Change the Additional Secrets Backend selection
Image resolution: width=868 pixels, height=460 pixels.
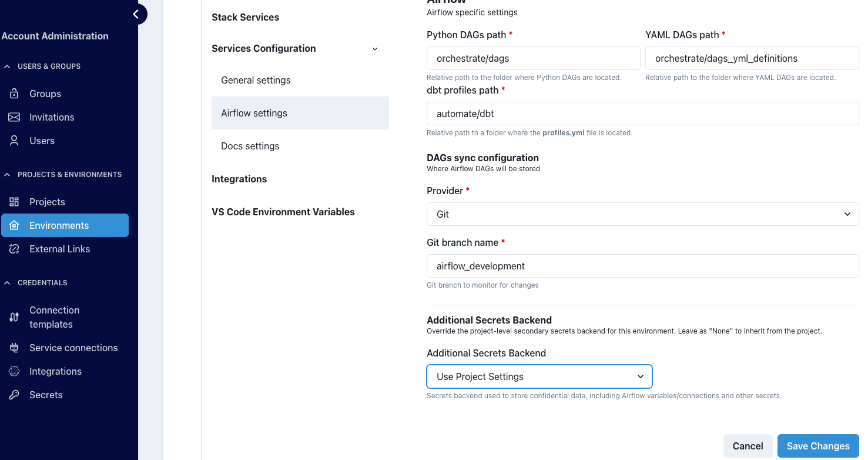[539, 376]
